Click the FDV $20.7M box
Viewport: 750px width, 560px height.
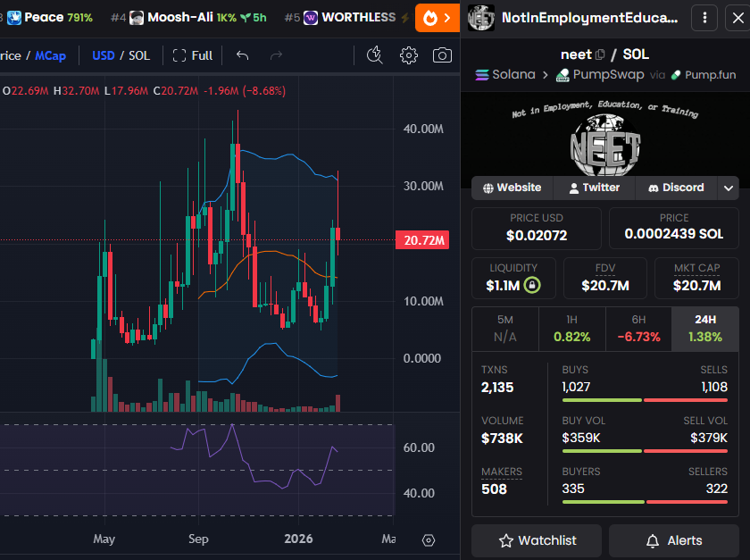tap(605, 278)
